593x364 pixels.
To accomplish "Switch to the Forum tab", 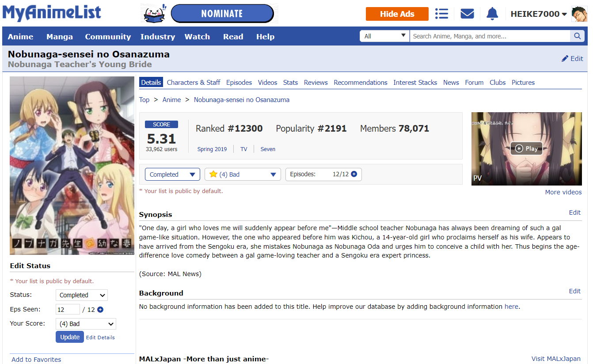I will click(x=474, y=83).
